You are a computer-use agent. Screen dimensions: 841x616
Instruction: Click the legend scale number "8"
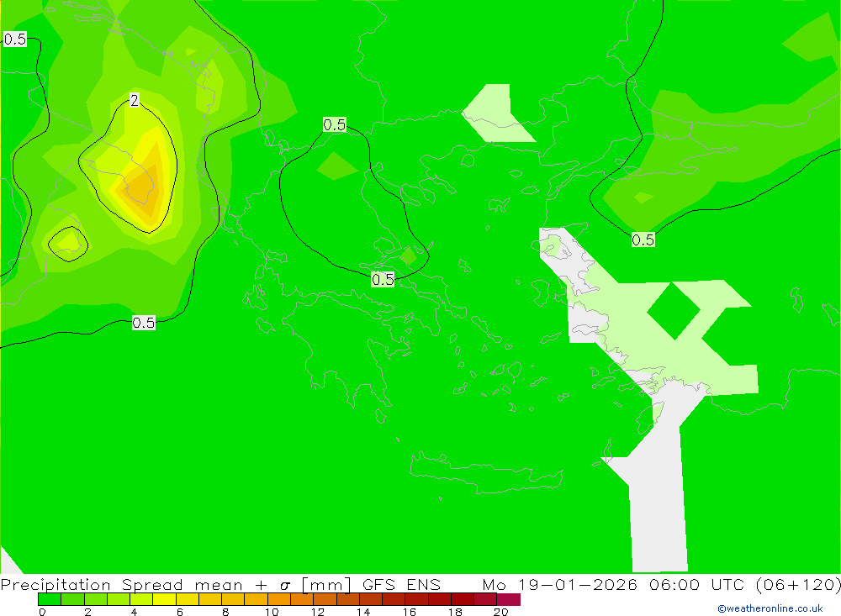pyautogui.click(x=225, y=612)
